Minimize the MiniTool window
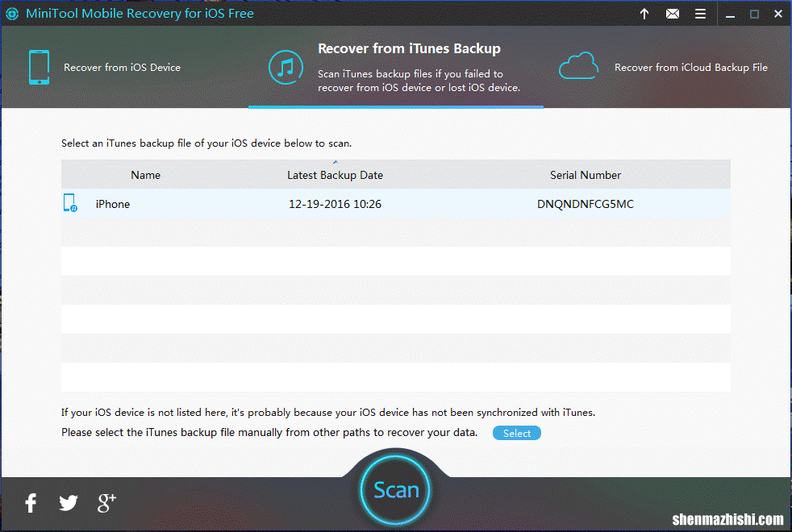Screen dimensions: 792x532 click(730, 15)
